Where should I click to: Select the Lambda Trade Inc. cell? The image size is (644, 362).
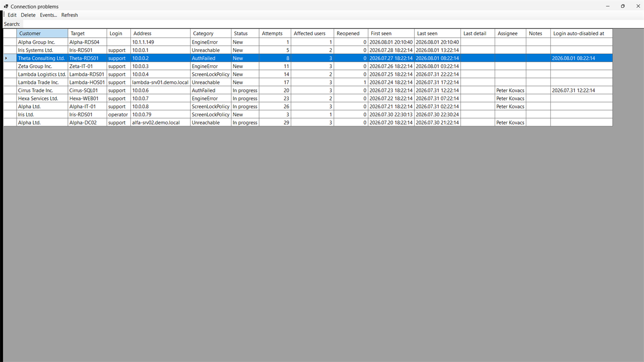click(42, 82)
